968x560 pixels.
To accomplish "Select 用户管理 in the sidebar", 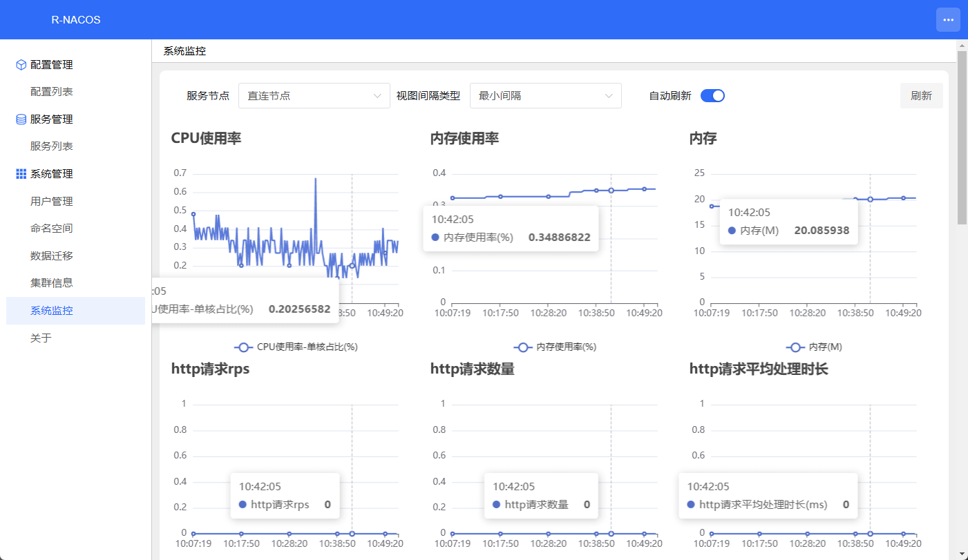I will (x=52, y=202).
